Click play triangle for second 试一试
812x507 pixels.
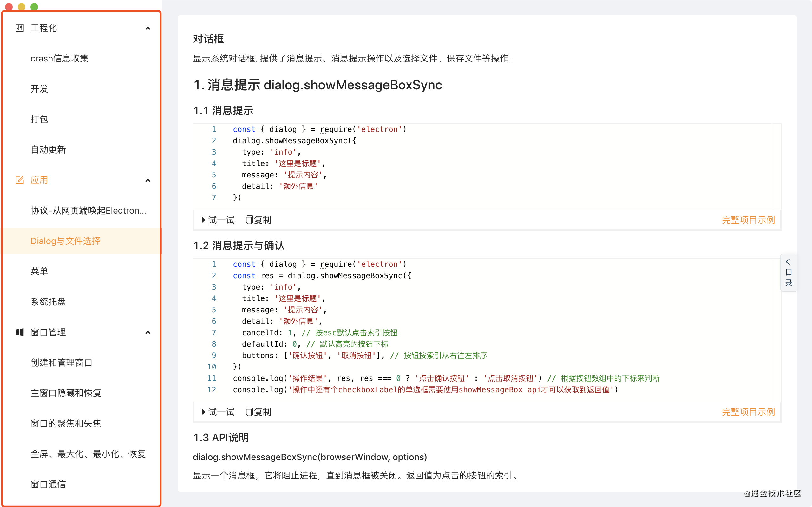[x=203, y=412]
